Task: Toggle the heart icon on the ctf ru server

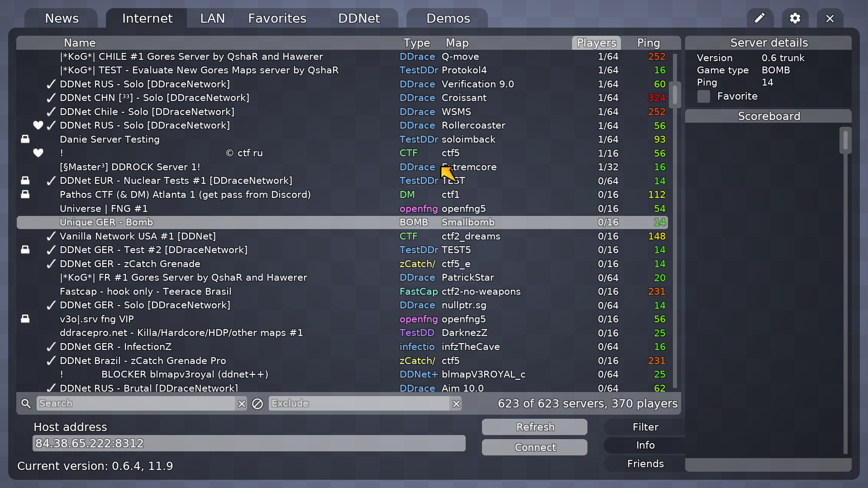Action: point(38,153)
